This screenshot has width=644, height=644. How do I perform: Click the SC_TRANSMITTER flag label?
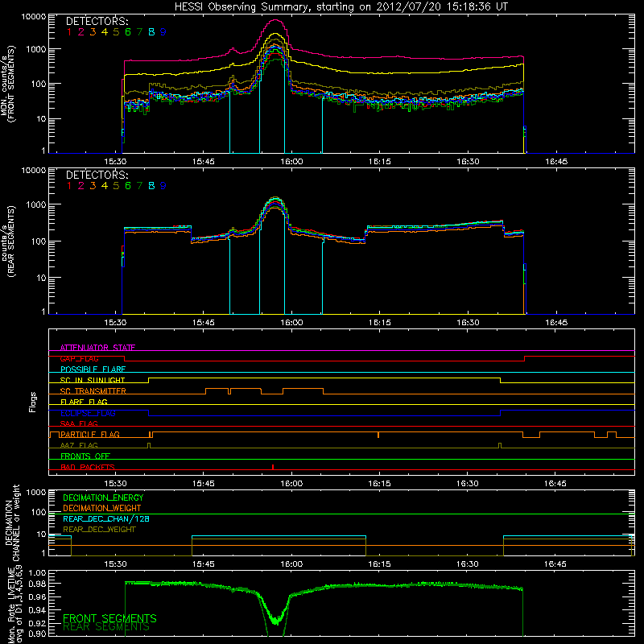pyautogui.click(x=93, y=391)
